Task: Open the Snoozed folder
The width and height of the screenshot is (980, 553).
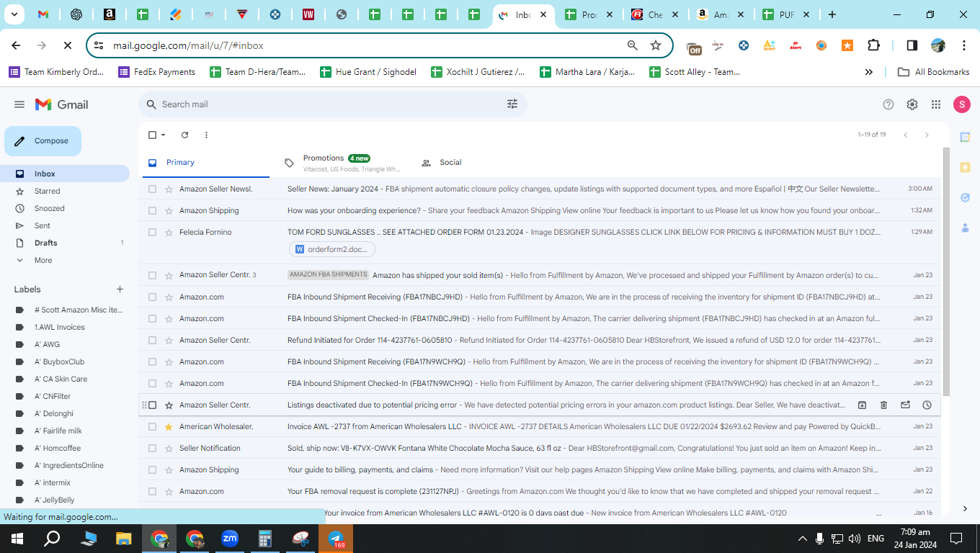Action: tap(49, 208)
